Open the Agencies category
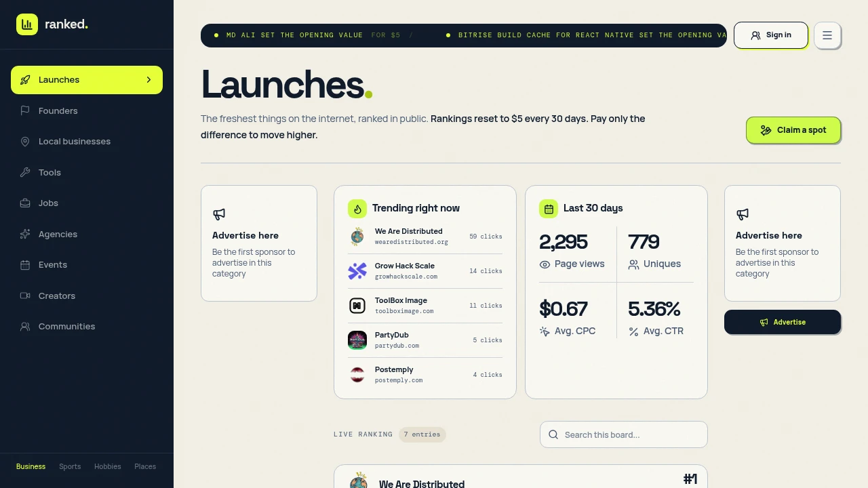Screen dimensions: 868x488 (x=87, y=234)
